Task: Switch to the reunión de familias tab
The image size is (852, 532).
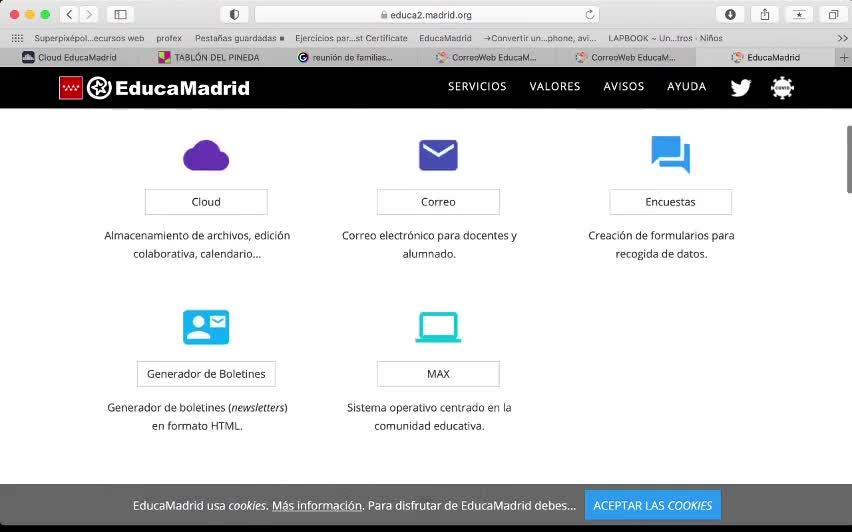Action: (x=348, y=57)
